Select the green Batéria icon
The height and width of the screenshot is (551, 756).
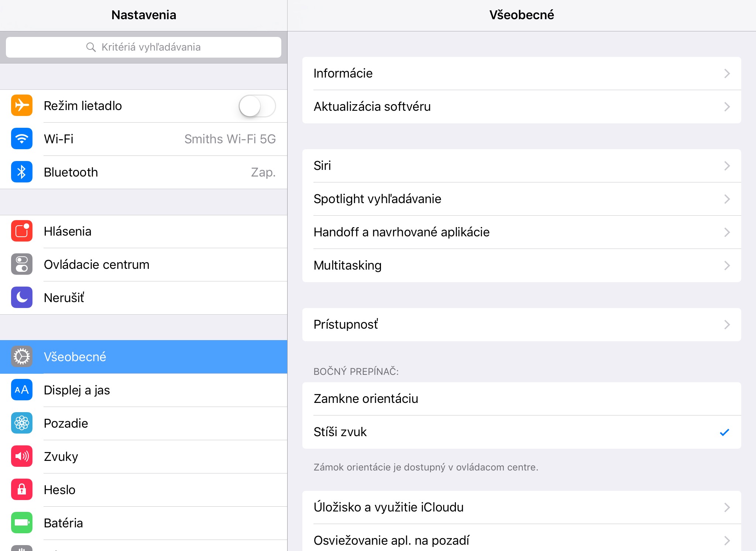(x=22, y=523)
